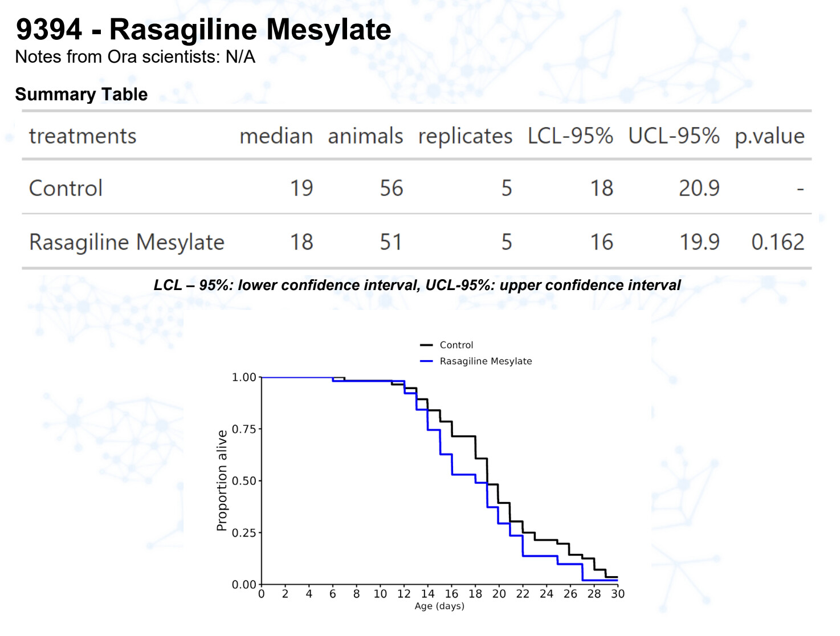Click the "replicates" column header
This screenshot has height=636, width=840.
(x=465, y=136)
